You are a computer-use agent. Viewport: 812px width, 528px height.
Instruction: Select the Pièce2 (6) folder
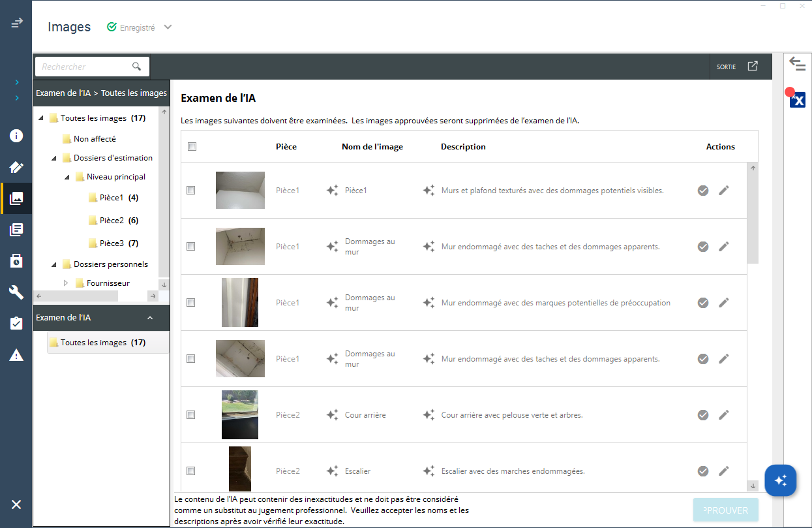pos(113,221)
